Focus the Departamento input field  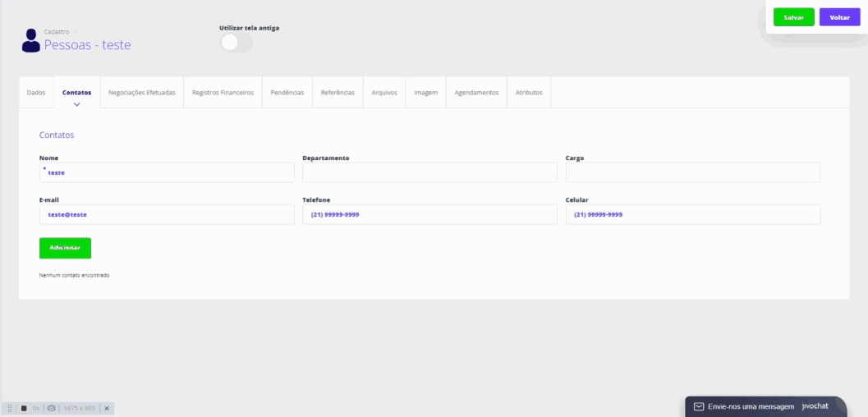pyautogui.click(x=429, y=172)
